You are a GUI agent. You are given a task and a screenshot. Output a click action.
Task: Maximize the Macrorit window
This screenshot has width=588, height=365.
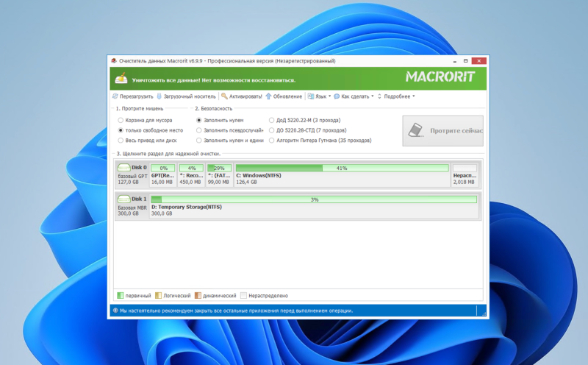tap(465, 61)
